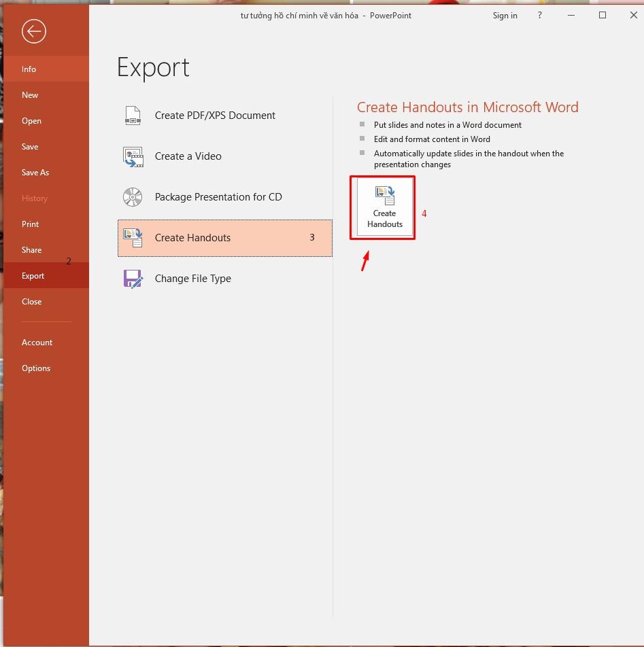This screenshot has width=644, height=647.
Task: Click Save in the left sidebar
Action: point(30,146)
